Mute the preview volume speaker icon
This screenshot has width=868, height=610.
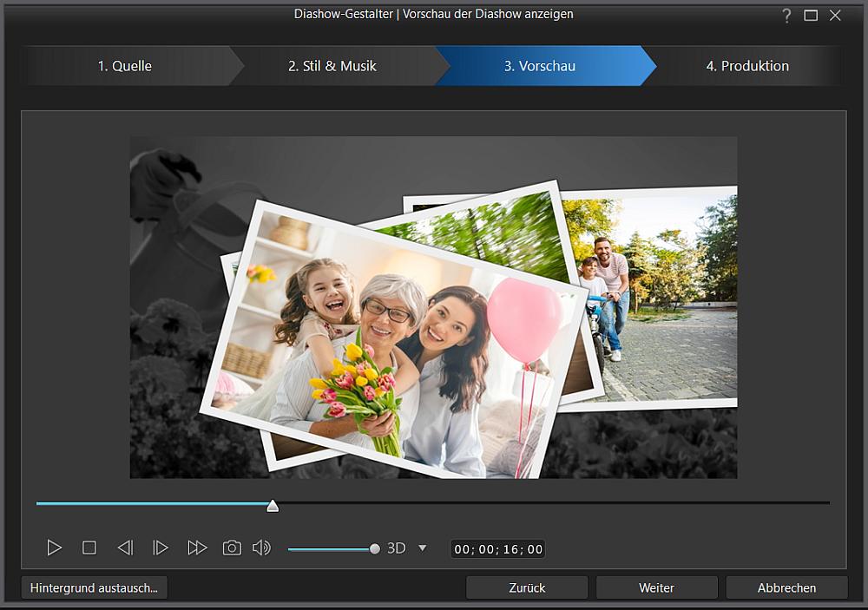pyautogui.click(x=261, y=548)
